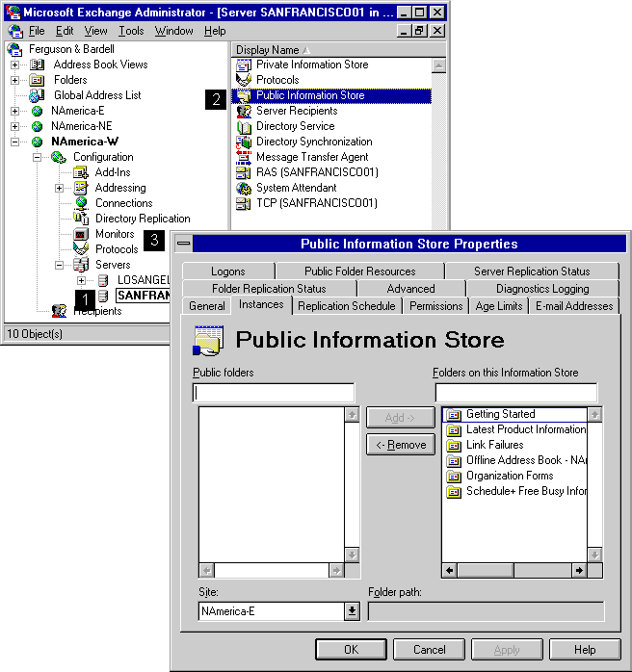This screenshot has height=672, width=632.
Task: Click the Directory Replication icon
Action: click(x=81, y=219)
